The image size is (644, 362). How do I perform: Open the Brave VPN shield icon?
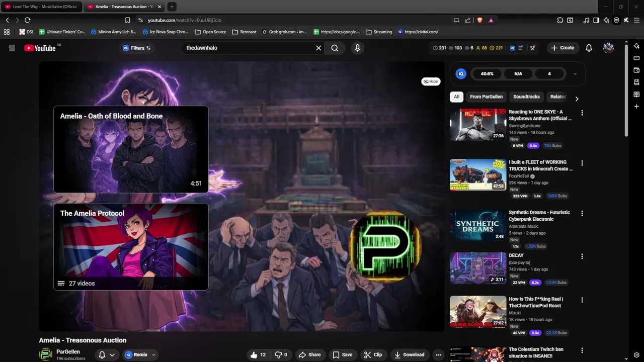click(x=616, y=20)
